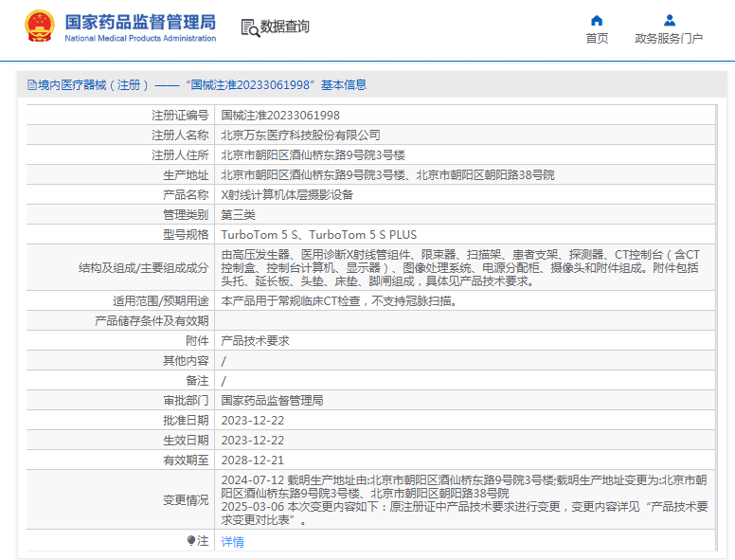The height and width of the screenshot is (560, 735).
Task: Click the 注册人住所 label
Action: (x=180, y=155)
